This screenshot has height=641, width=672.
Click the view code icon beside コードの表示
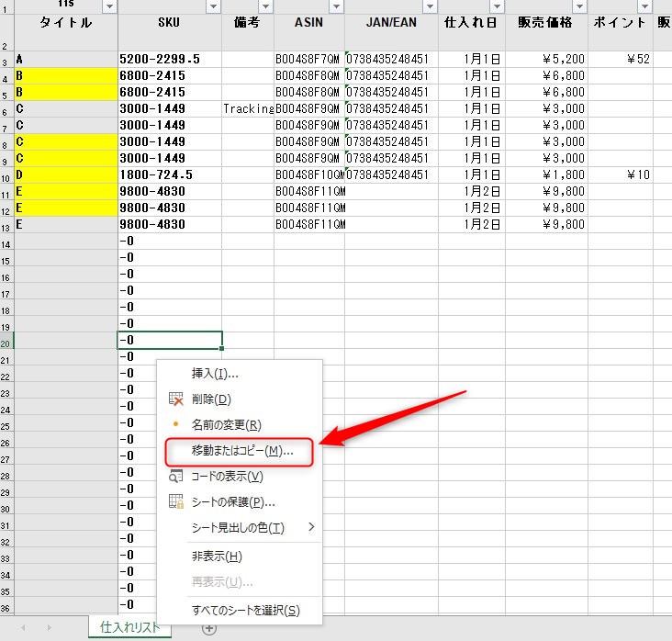click(175, 477)
